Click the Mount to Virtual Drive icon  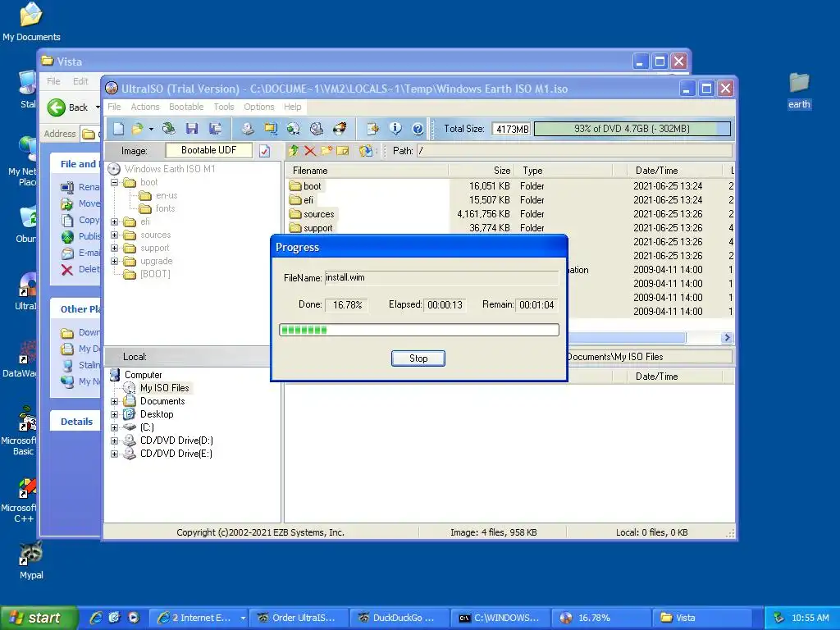tap(317, 129)
